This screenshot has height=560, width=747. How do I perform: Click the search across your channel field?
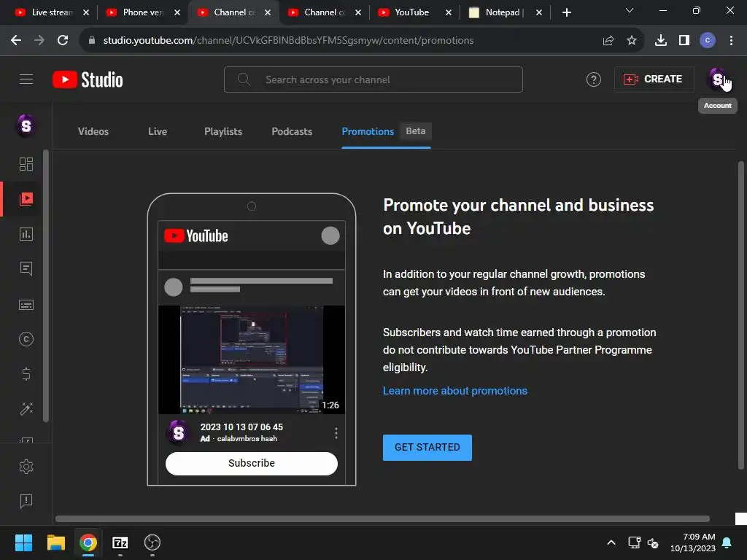click(x=373, y=79)
